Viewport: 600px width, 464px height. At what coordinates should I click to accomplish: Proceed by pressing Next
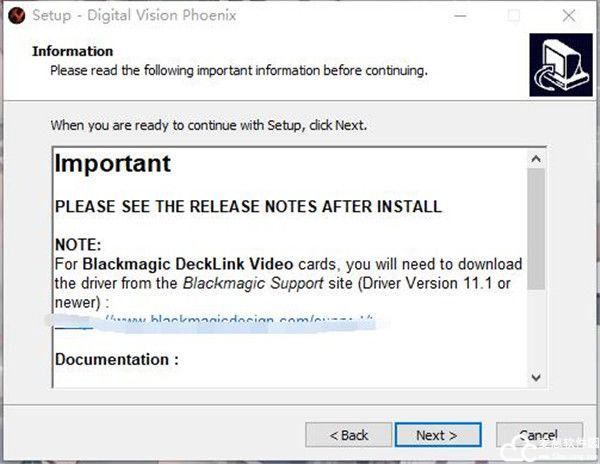pos(436,435)
